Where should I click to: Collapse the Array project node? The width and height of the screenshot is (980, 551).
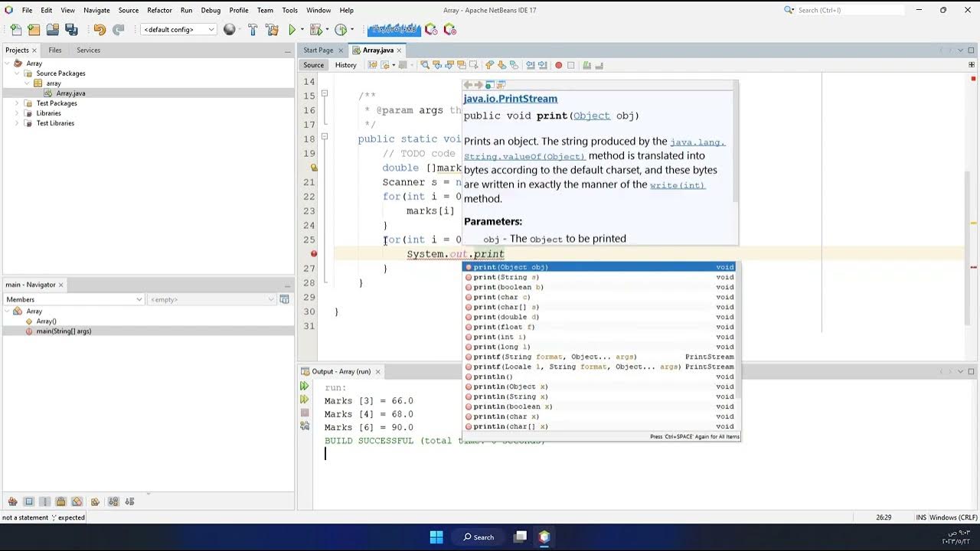click(8, 64)
